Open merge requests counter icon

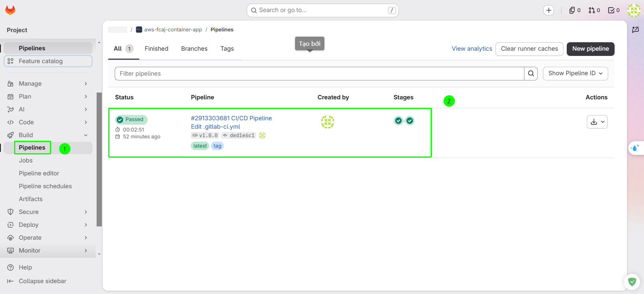[x=594, y=10]
